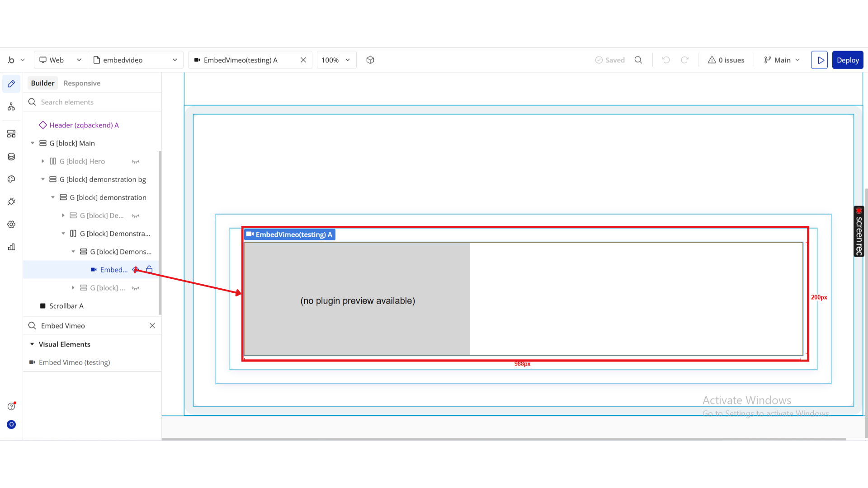Click the search magnifier near Saved
Screen dimensions: 868x488
point(638,60)
